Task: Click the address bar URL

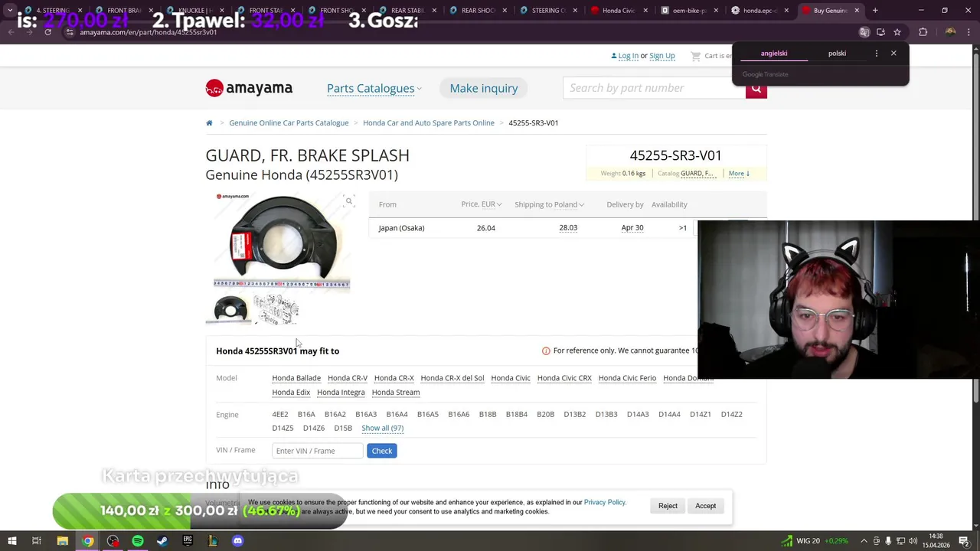Action: click(149, 32)
